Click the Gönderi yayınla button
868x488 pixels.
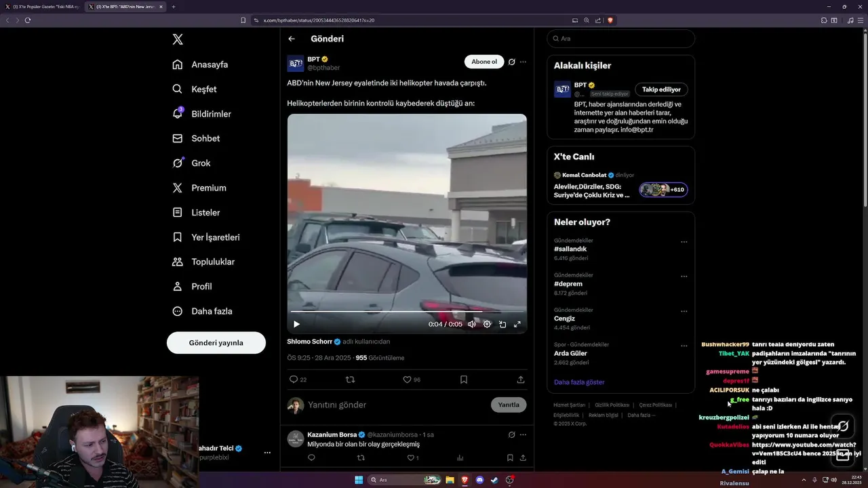pos(216,342)
